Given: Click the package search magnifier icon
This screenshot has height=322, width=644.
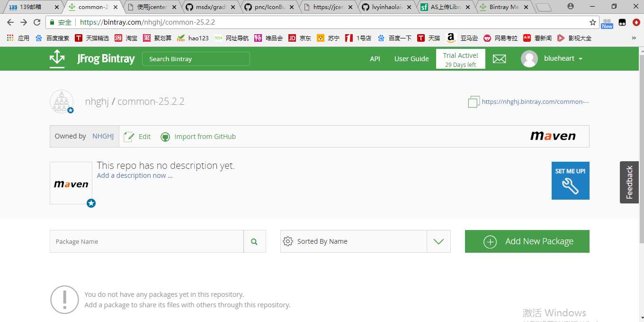Looking at the screenshot, I should 254,241.
